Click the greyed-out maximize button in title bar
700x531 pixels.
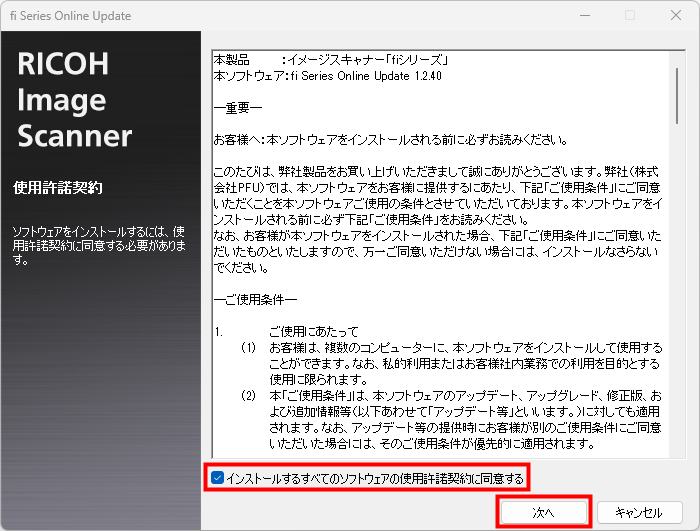[x=629, y=16]
